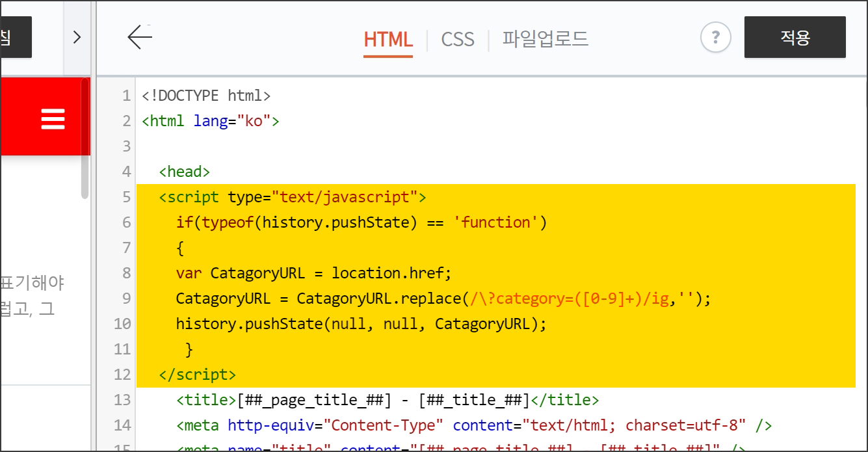Click the script type="text/javascript" line
The height and width of the screenshot is (452, 868).
pyautogui.click(x=293, y=197)
